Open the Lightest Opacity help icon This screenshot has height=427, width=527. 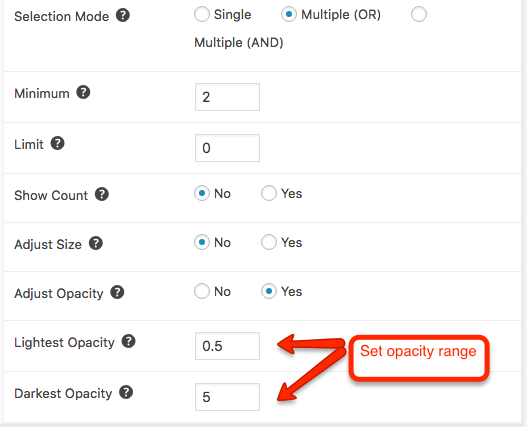click(128, 341)
